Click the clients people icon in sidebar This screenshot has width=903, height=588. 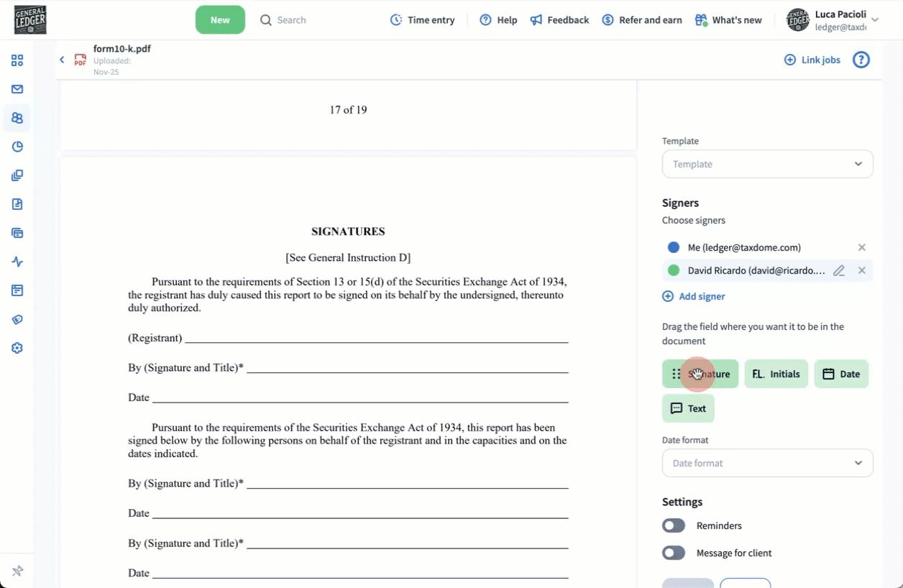(x=17, y=118)
